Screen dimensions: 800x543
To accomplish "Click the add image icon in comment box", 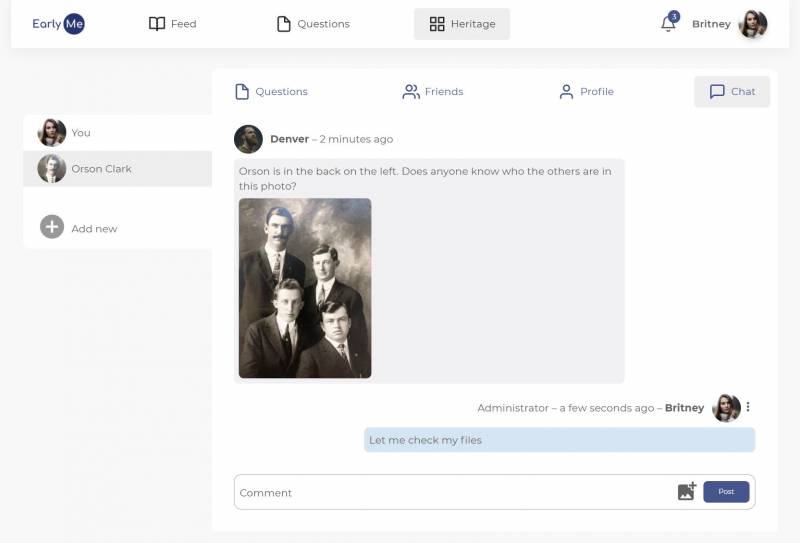I will (x=687, y=491).
